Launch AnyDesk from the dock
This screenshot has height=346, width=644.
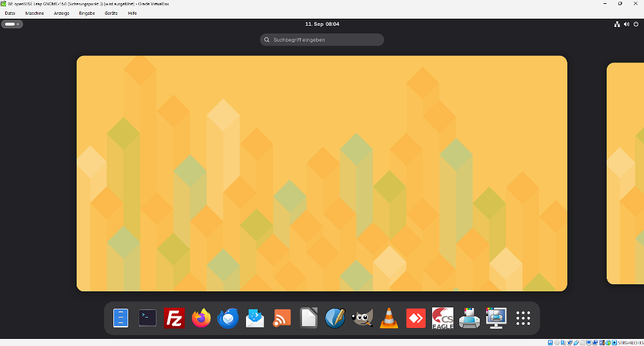[x=416, y=318]
